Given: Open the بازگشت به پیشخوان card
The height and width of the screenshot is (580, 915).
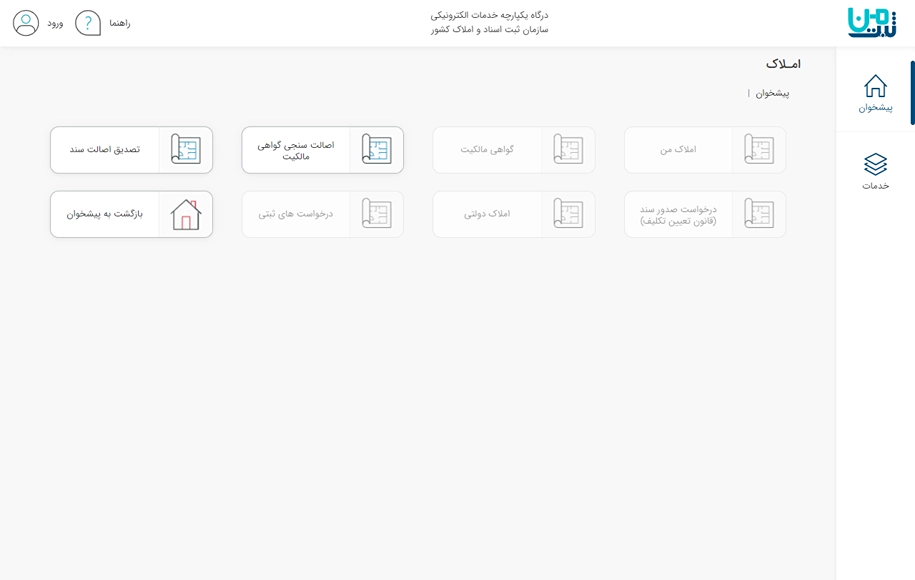Looking at the screenshot, I should [x=130, y=213].
